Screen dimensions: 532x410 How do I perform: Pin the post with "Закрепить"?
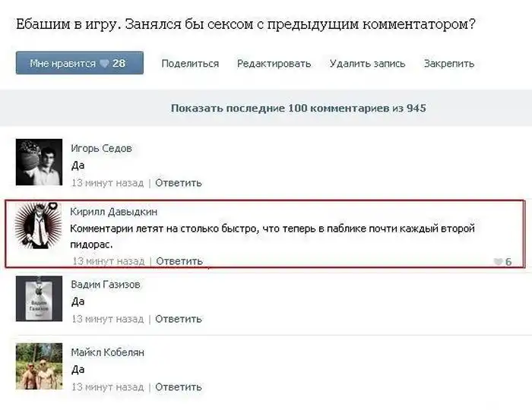[x=448, y=64]
